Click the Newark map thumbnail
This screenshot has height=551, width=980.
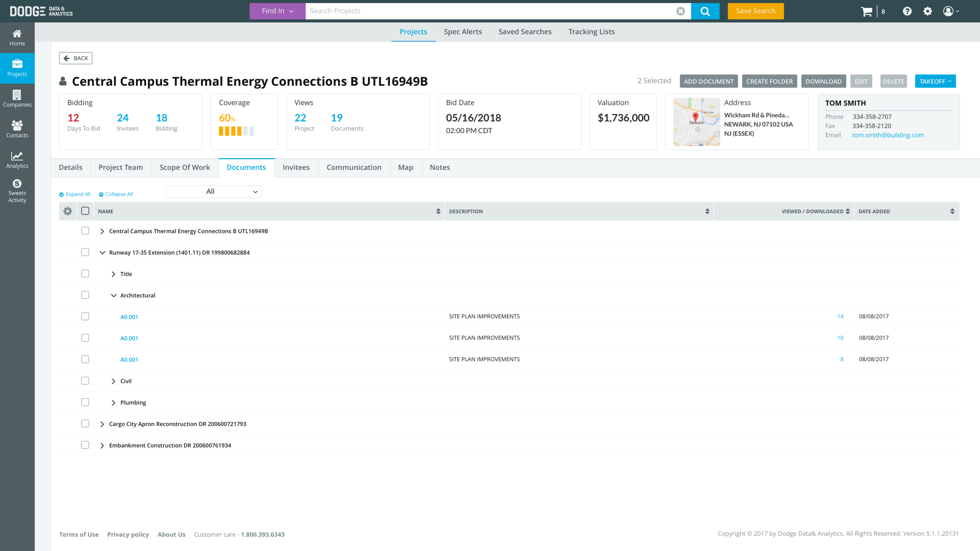click(696, 122)
